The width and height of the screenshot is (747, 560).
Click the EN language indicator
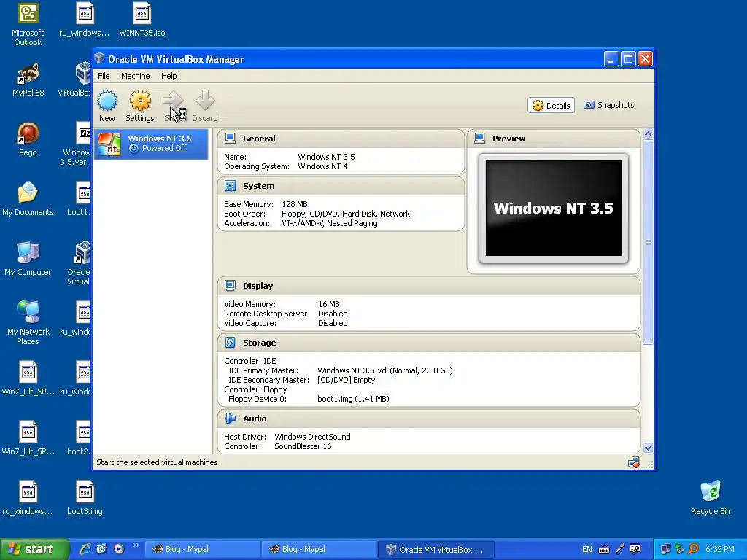tap(587, 549)
